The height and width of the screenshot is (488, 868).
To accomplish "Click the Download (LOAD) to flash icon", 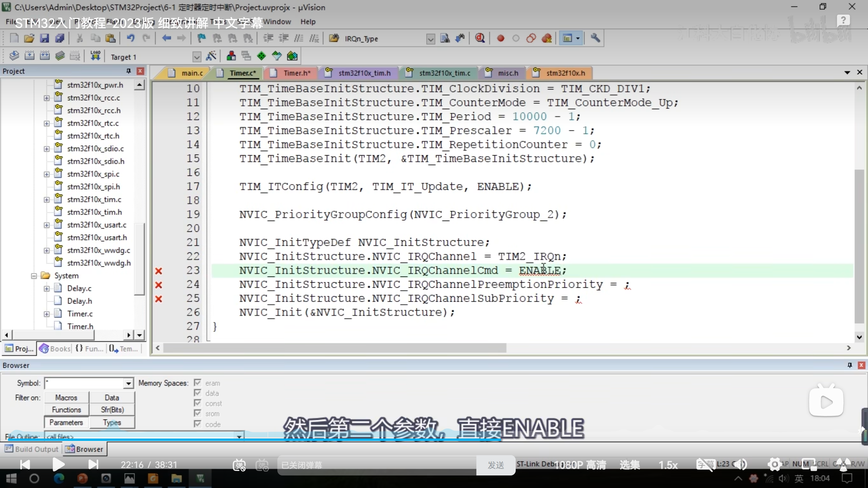I will [x=95, y=56].
